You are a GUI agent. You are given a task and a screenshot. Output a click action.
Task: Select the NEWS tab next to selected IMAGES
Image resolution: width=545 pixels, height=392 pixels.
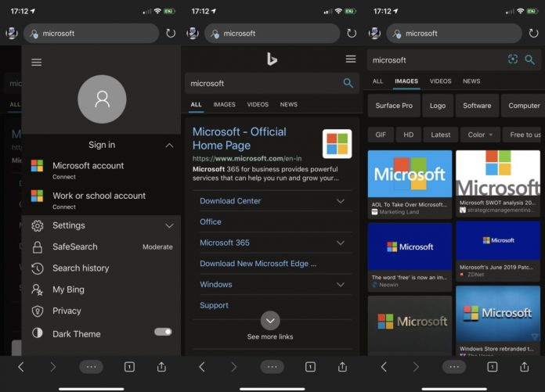471,81
